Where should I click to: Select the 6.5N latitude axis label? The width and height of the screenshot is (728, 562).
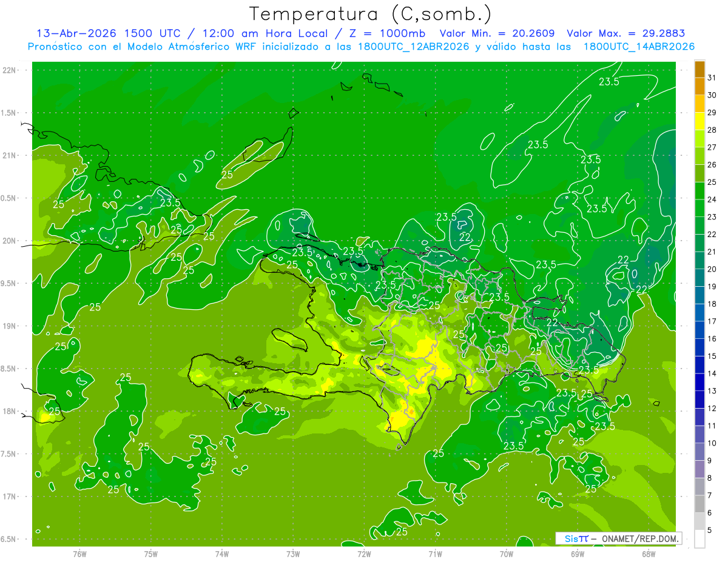tap(8, 539)
